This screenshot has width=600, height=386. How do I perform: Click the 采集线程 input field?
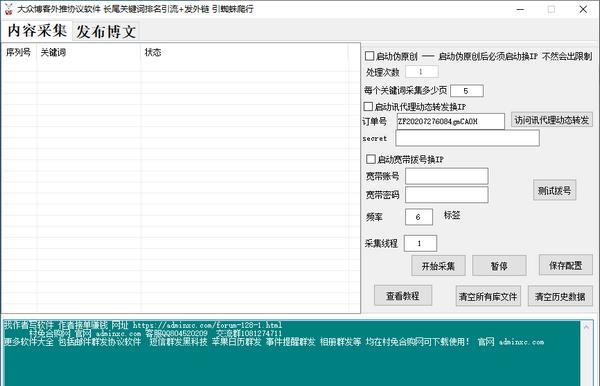coord(420,243)
